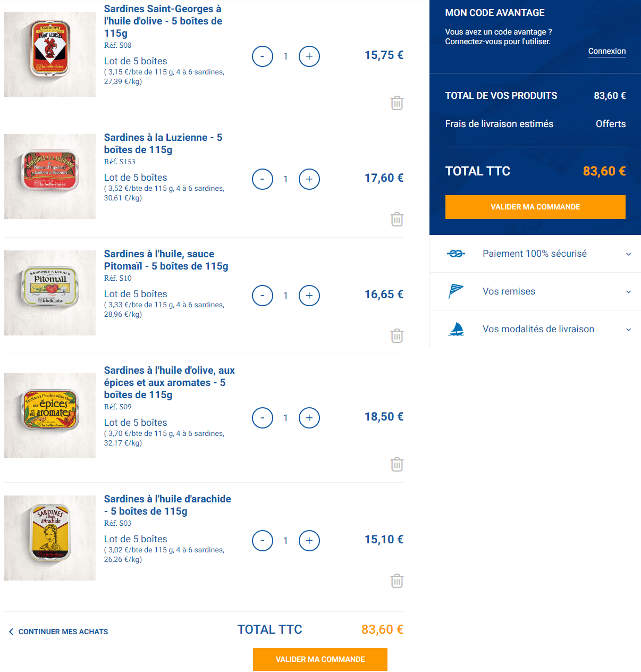Remove Sardines à la Luzienne with trash icon

[397, 220]
